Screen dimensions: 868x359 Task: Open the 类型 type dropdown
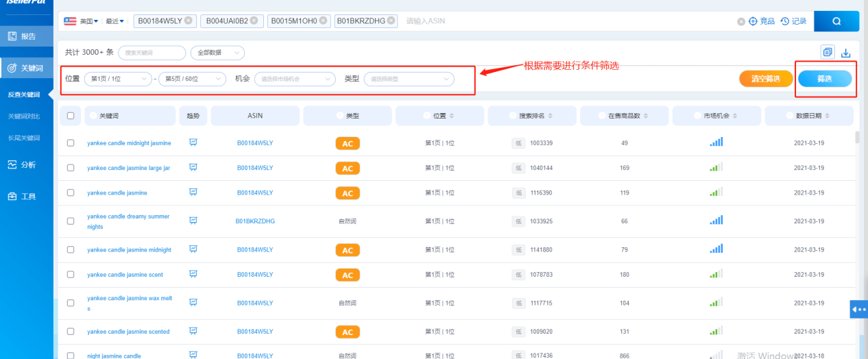click(x=409, y=79)
